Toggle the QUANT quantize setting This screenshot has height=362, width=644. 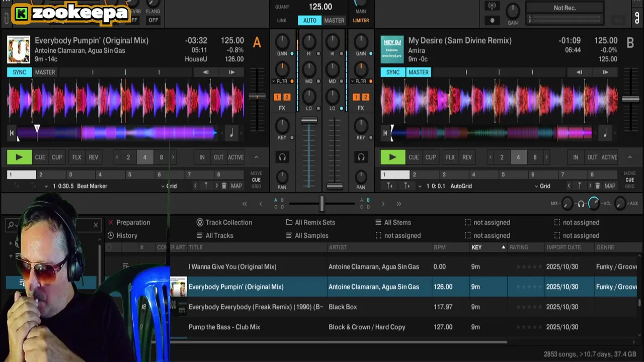coord(282,7)
